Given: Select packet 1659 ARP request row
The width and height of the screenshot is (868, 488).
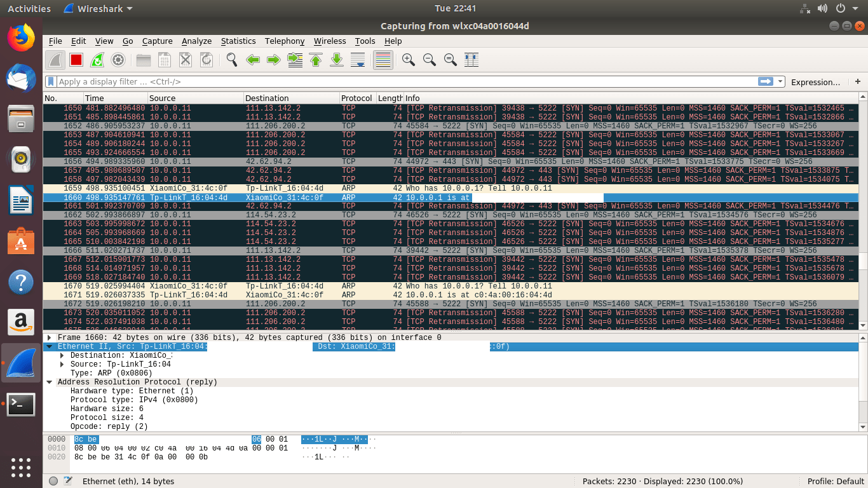Looking at the screenshot, I should 451,189.
